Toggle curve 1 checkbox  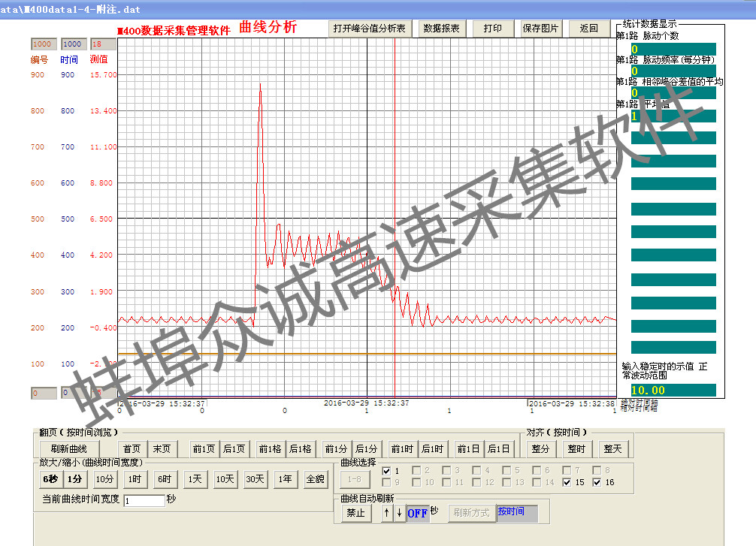click(x=387, y=471)
